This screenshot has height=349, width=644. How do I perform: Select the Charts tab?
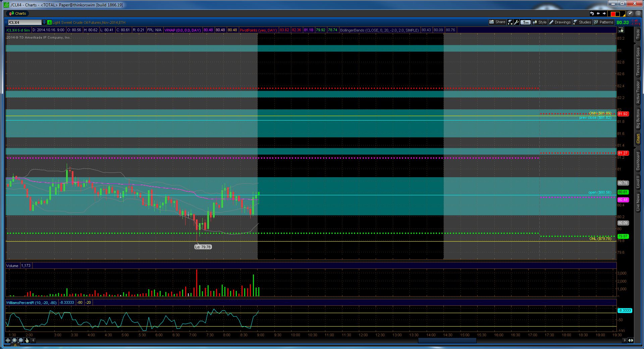[17, 13]
